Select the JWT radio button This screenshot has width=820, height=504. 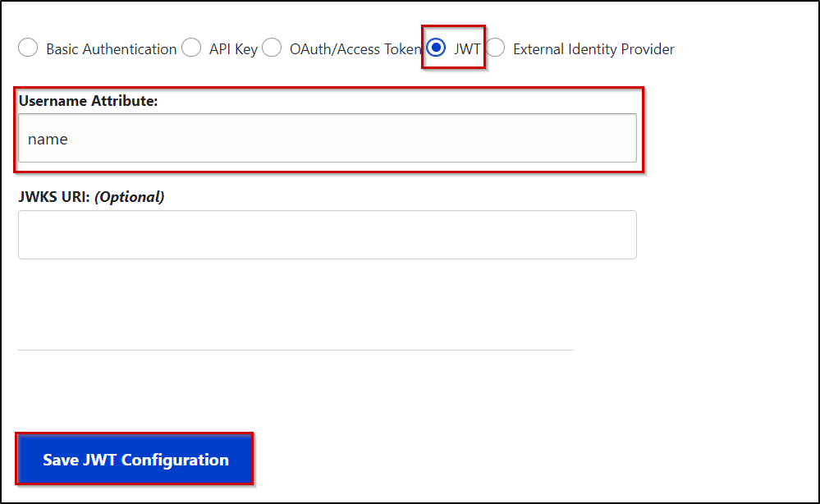pos(437,48)
